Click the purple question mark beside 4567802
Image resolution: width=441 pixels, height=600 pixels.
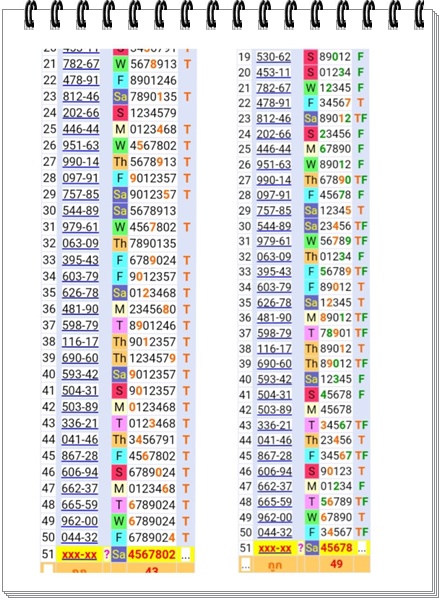[x=107, y=554]
